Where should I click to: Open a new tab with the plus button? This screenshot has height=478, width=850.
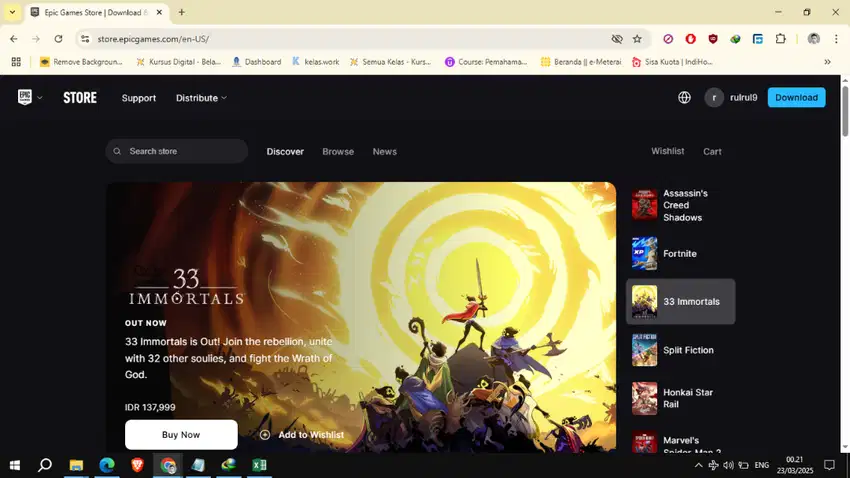pyautogui.click(x=182, y=12)
